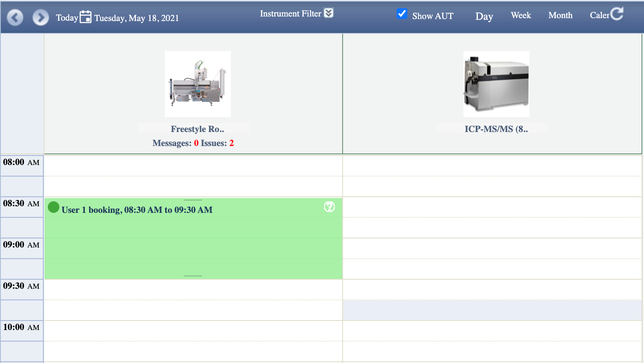
Task: Go to the next day arrow
Action: (40, 18)
